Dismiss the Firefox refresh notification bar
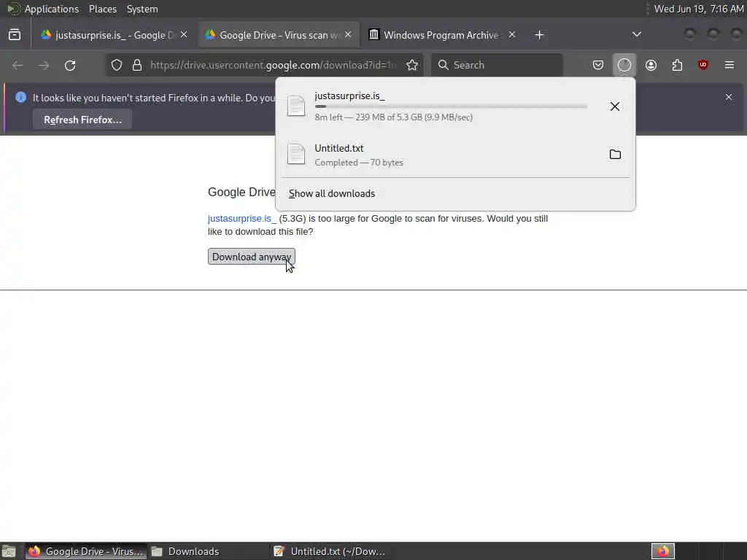The image size is (747, 560). coord(729,97)
